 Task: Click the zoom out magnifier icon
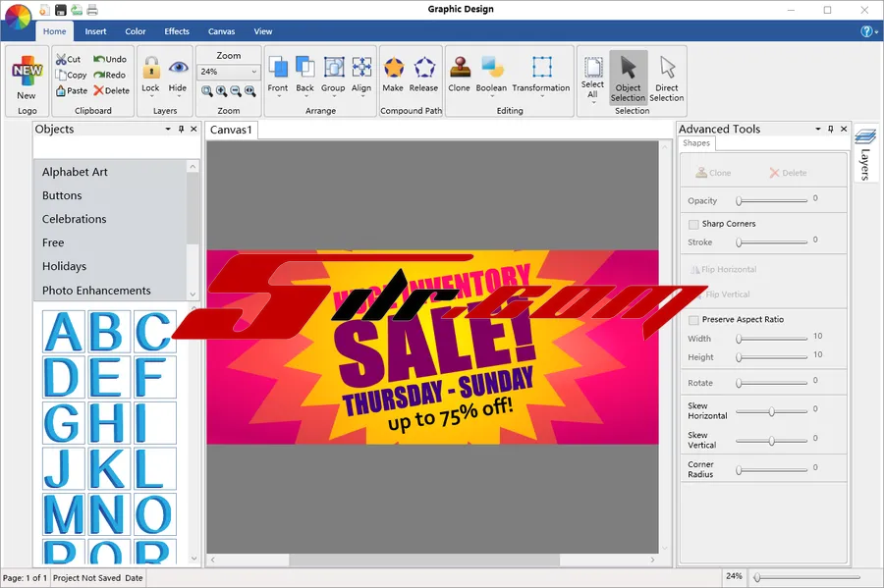[236, 91]
